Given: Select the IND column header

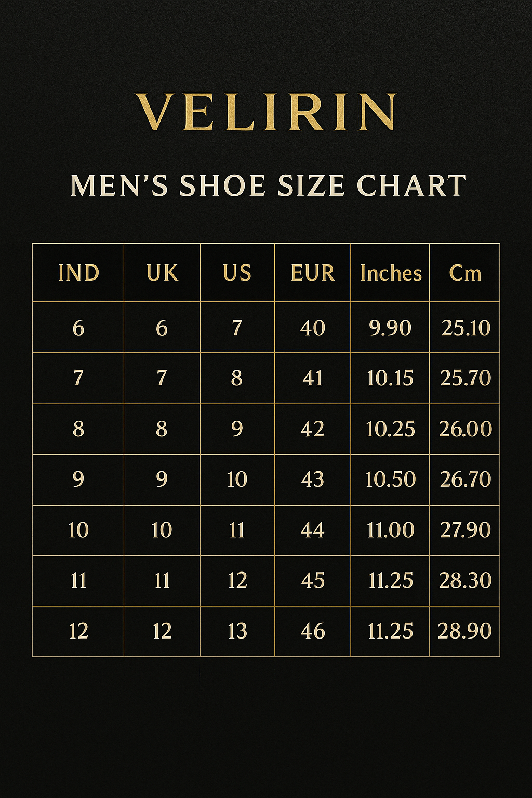Looking at the screenshot, I should pos(78,273).
